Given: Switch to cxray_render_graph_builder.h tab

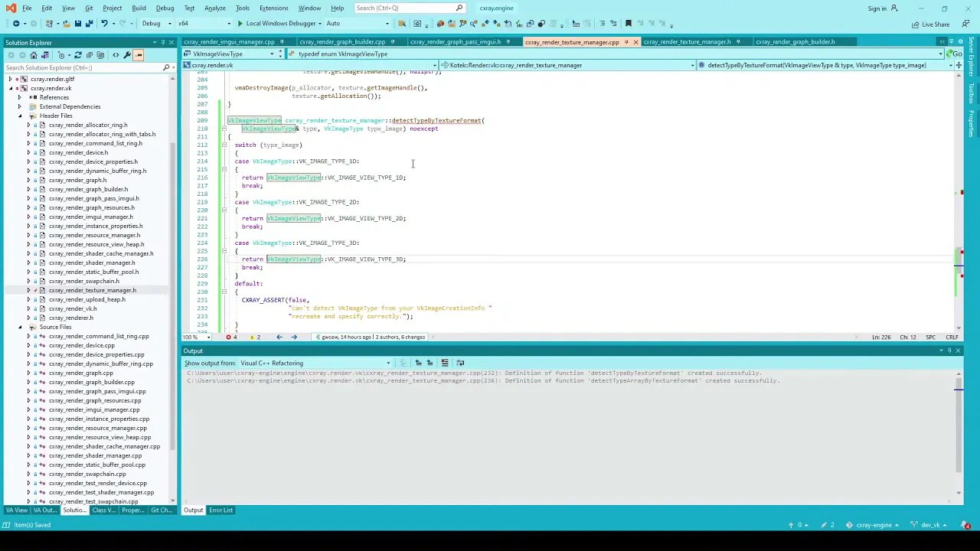Looking at the screenshot, I should [795, 42].
